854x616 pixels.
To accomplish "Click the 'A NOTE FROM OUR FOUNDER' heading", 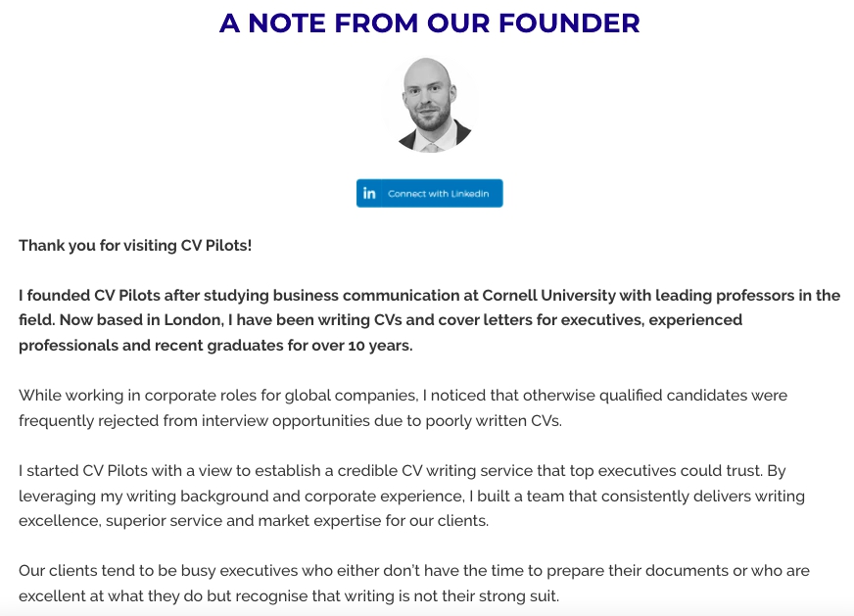I will coord(429,23).
